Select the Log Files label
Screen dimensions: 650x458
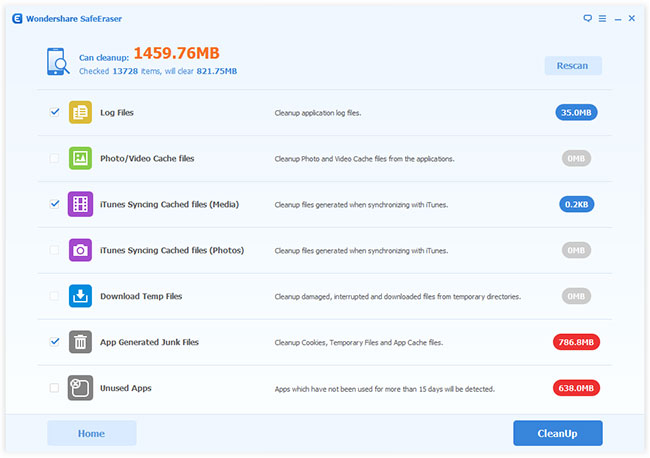click(x=117, y=113)
